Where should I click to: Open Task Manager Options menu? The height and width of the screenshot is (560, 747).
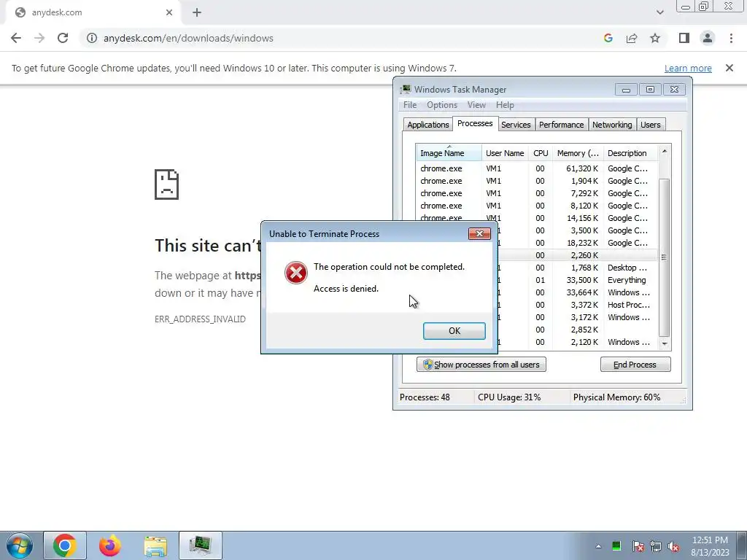click(441, 105)
